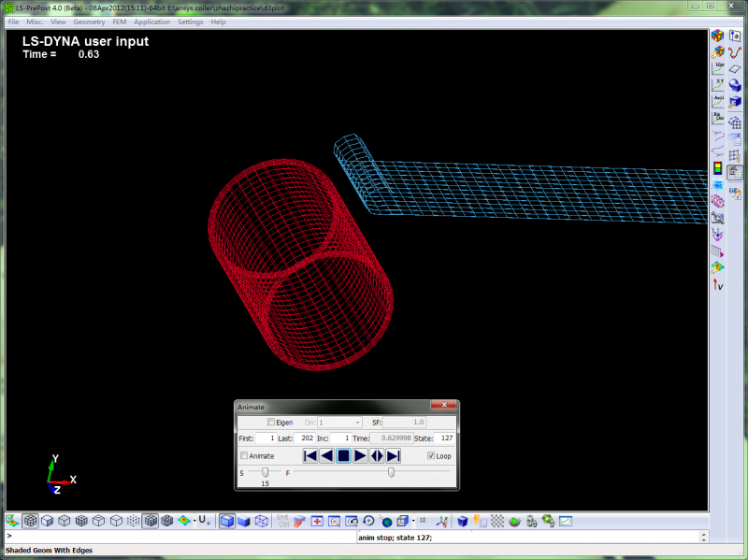The width and height of the screenshot is (748, 560).
Task: Jump to the first animation state
Action: pyautogui.click(x=310, y=455)
